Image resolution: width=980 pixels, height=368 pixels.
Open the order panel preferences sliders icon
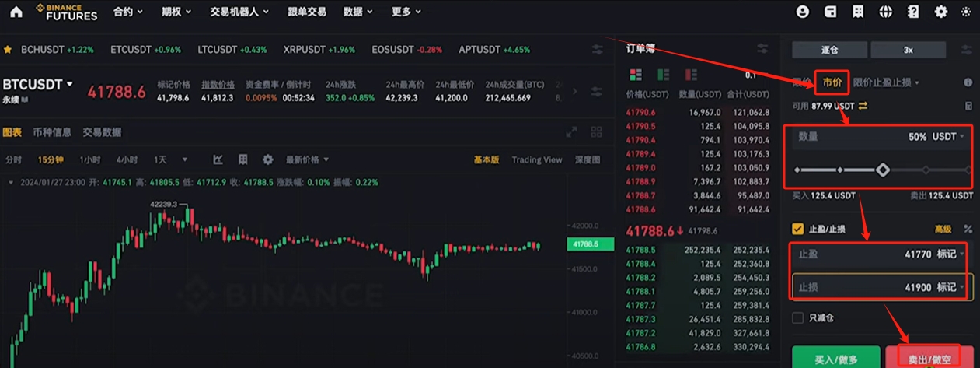pos(967,50)
